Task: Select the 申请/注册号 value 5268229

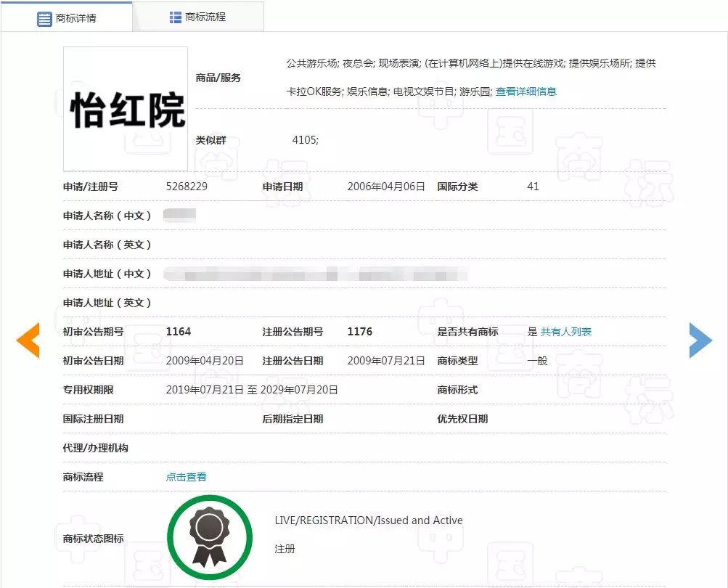Action: [x=184, y=187]
